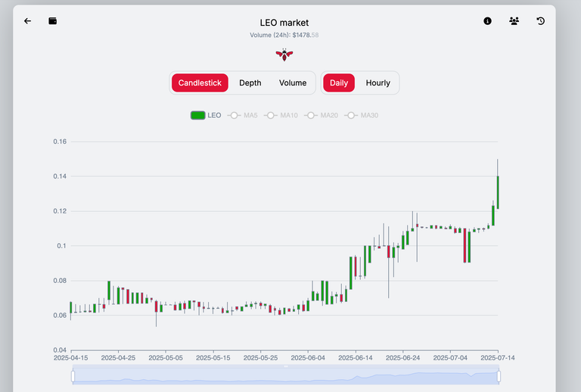581x392 pixels.
Task: Click the 0.08 price axis label
Action: click(x=60, y=281)
